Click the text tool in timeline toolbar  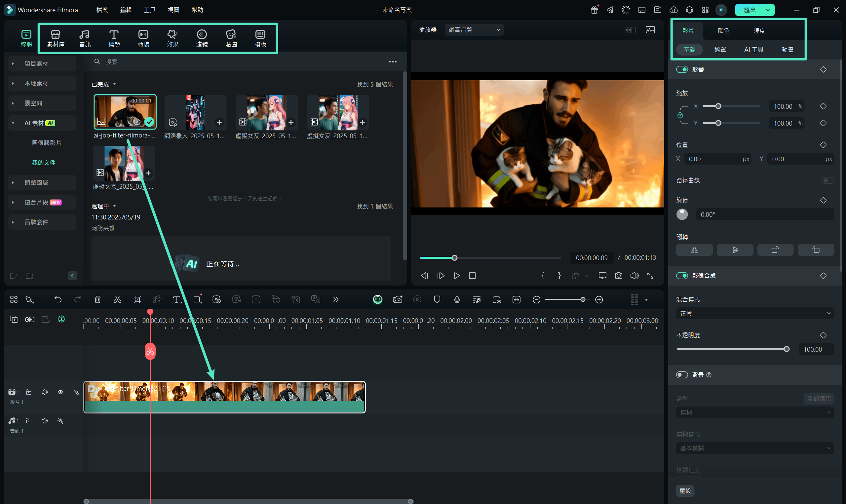pyautogui.click(x=177, y=299)
